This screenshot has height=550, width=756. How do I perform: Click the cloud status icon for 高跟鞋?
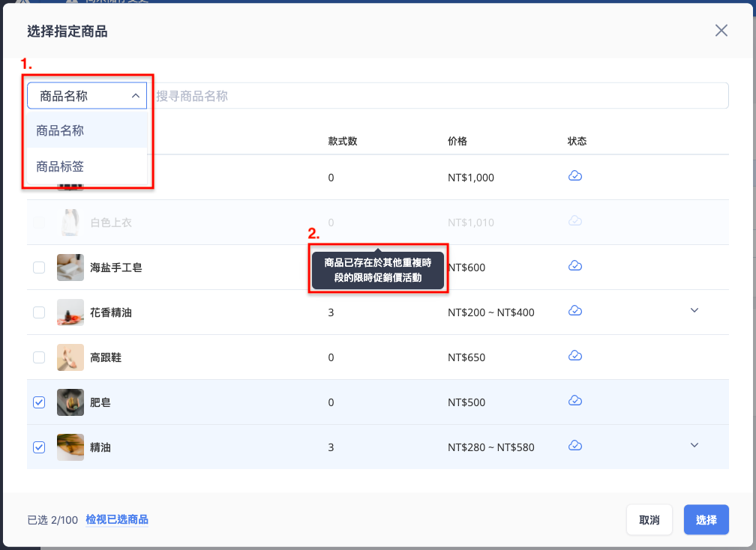574,356
